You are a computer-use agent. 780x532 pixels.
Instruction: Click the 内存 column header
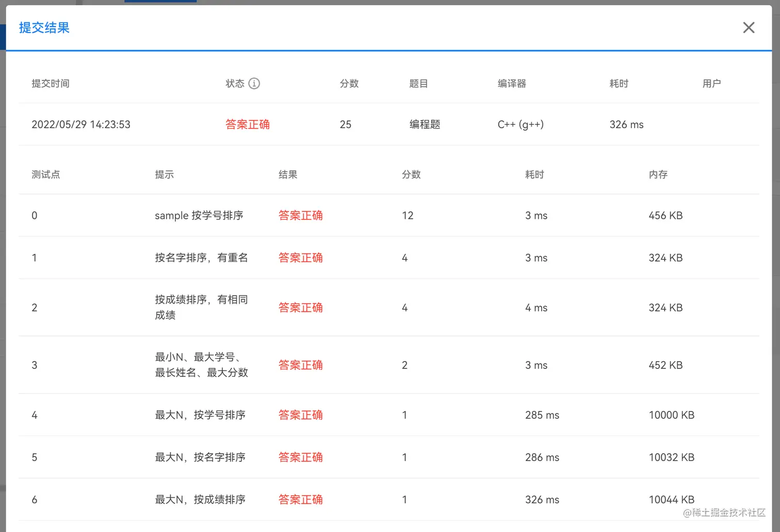click(x=658, y=174)
